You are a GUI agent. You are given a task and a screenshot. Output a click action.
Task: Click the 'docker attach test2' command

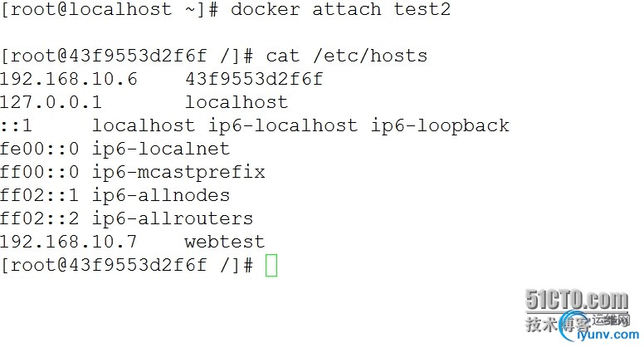coord(340,9)
